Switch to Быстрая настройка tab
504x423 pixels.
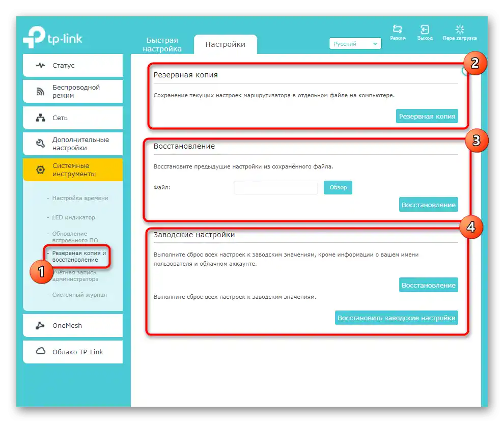tap(162, 44)
